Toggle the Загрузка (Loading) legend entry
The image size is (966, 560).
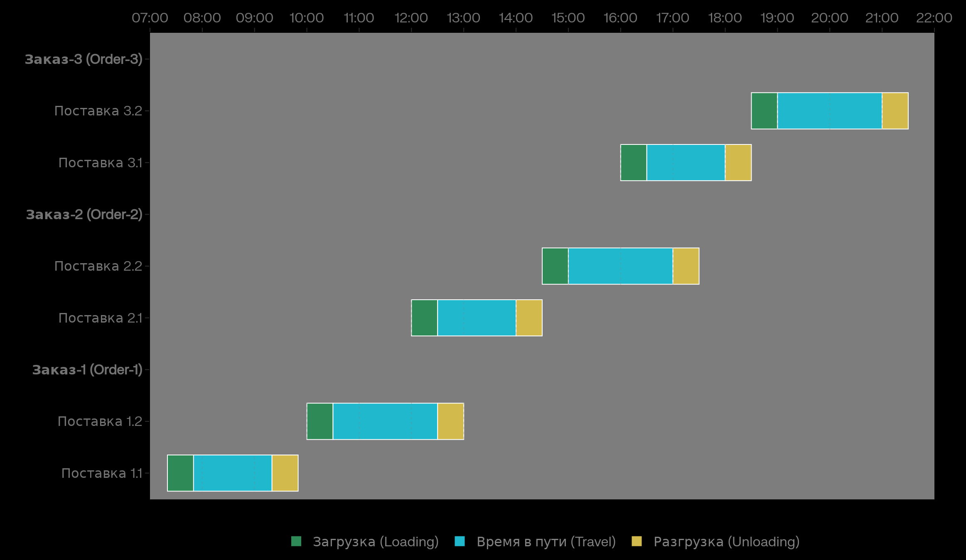click(375, 542)
